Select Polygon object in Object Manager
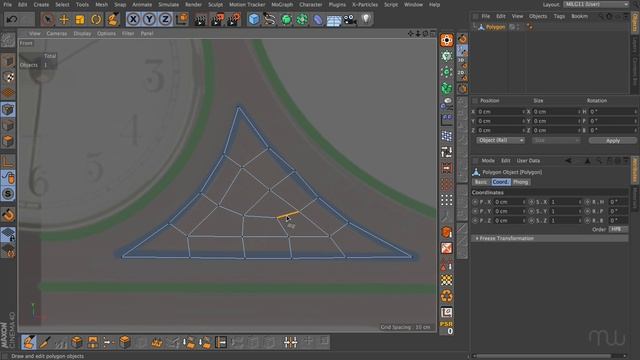This screenshot has width=640, height=360. [495, 27]
